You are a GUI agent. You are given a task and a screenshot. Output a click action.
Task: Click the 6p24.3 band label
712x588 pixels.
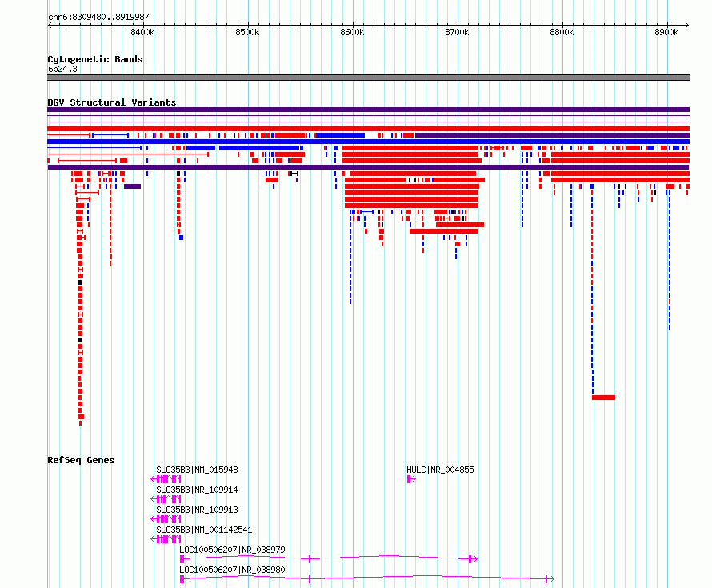click(62, 69)
